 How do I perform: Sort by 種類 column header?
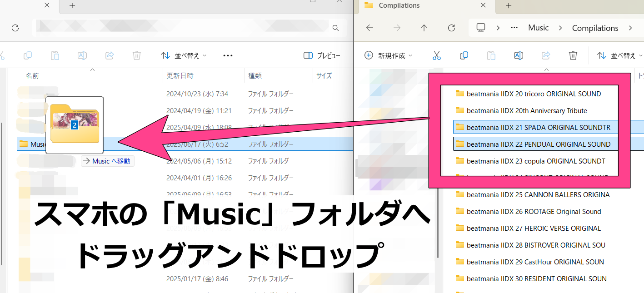point(255,76)
